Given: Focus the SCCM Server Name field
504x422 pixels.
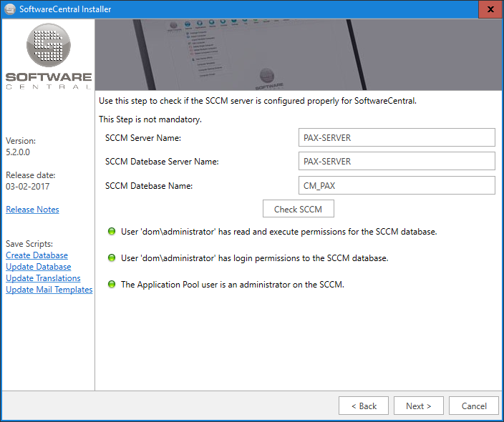Looking at the screenshot, I should point(397,137).
